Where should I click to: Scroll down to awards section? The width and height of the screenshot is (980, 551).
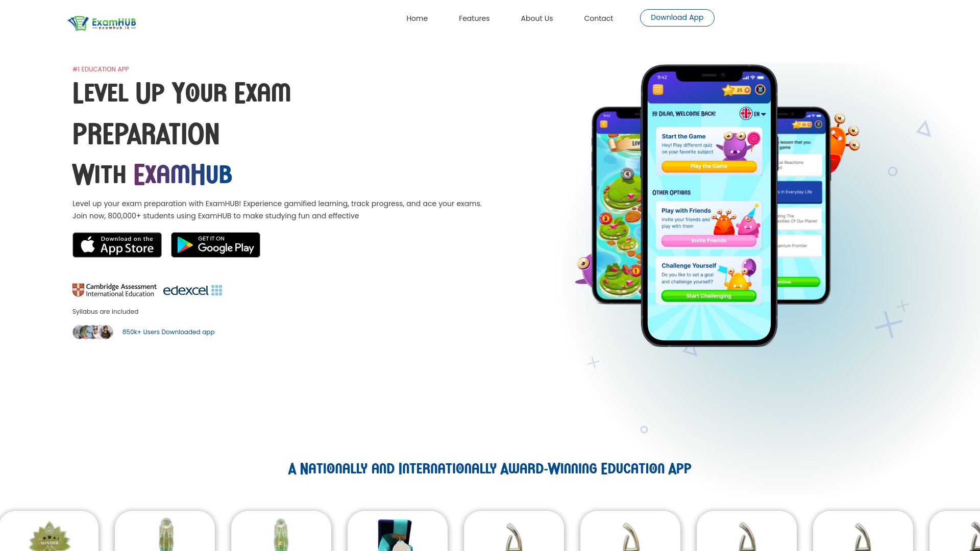tap(489, 469)
